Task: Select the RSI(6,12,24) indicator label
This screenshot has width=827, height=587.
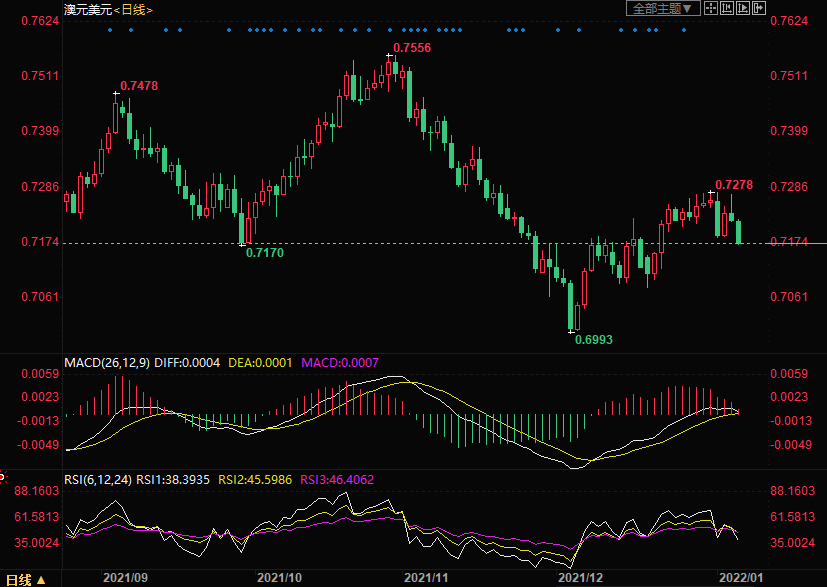Action: point(99,479)
